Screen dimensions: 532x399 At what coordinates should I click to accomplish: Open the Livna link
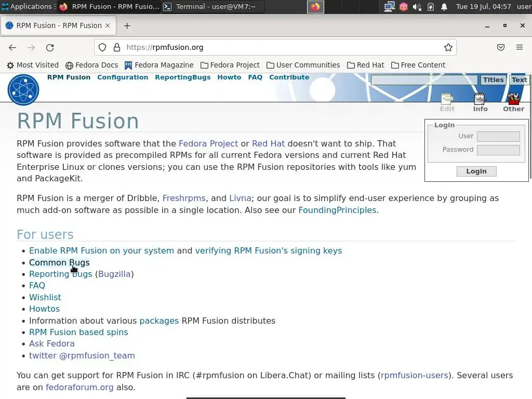(x=240, y=198)
